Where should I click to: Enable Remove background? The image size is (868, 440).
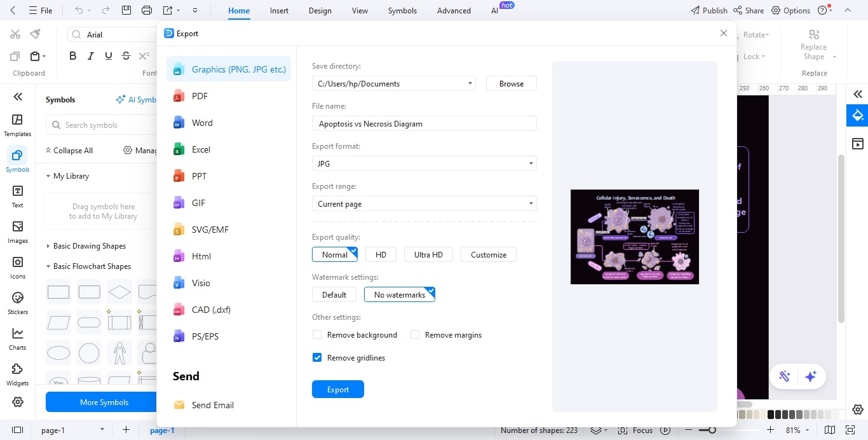pos(317,334)
